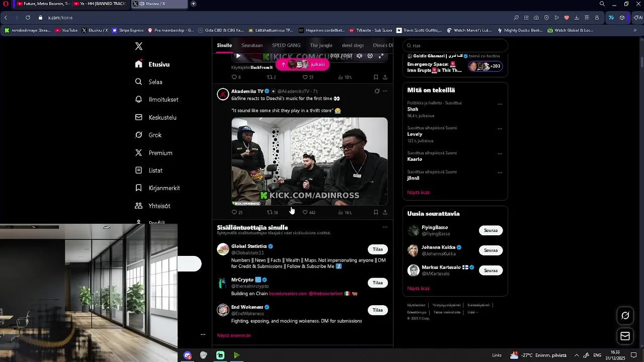
Task: Mute the top video volume
Action: (x=359, y=56)
